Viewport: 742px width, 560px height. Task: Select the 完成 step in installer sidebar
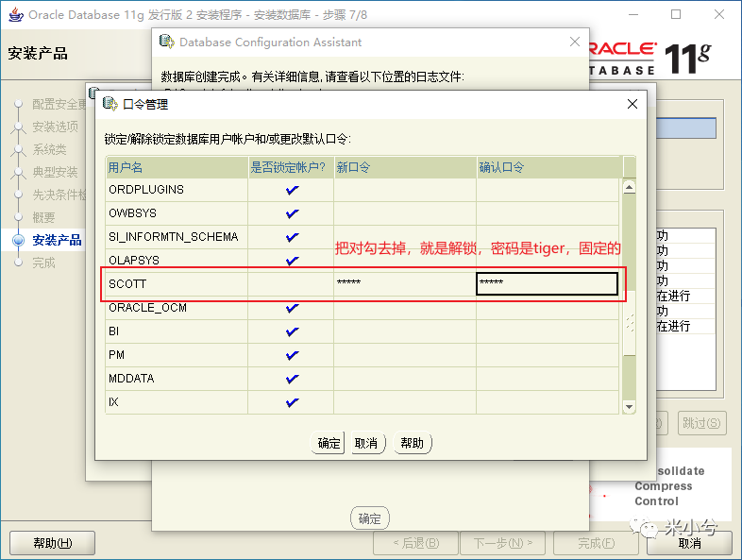(43, 263)
